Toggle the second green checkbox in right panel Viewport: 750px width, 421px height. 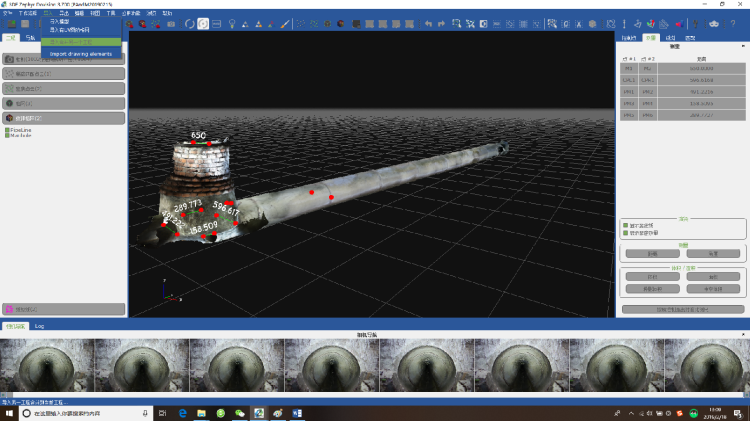pyautogui.click(x=625, y=232)
